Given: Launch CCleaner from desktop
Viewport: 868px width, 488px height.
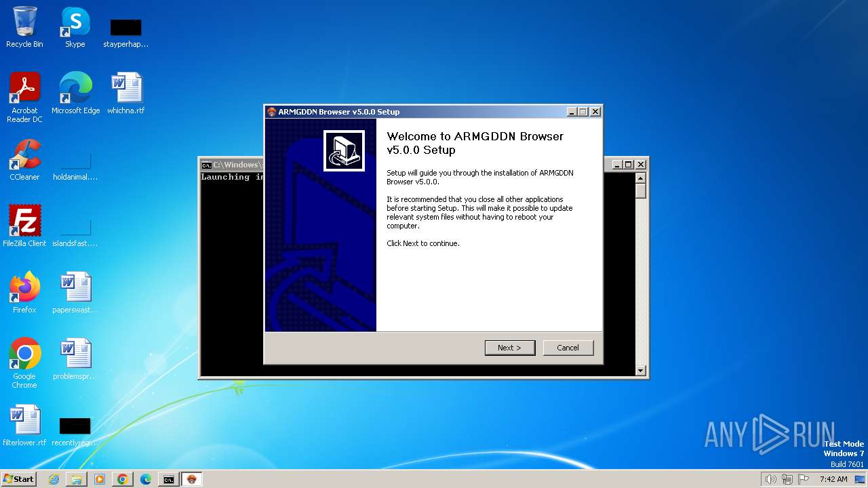Looking at the screenshot, I should (x=24, y=160).
